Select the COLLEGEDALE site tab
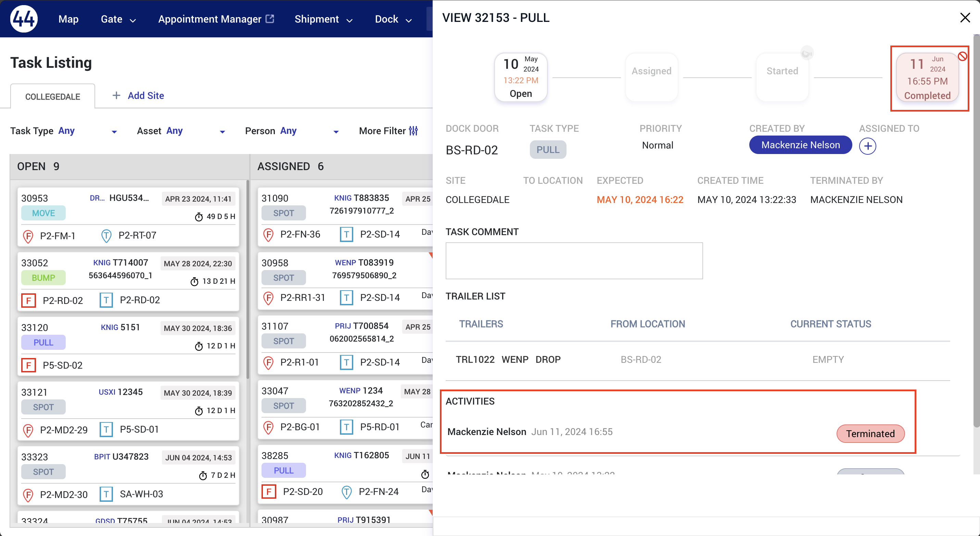The width and height of the screenshot is (980, 536). tap(52, 96)
